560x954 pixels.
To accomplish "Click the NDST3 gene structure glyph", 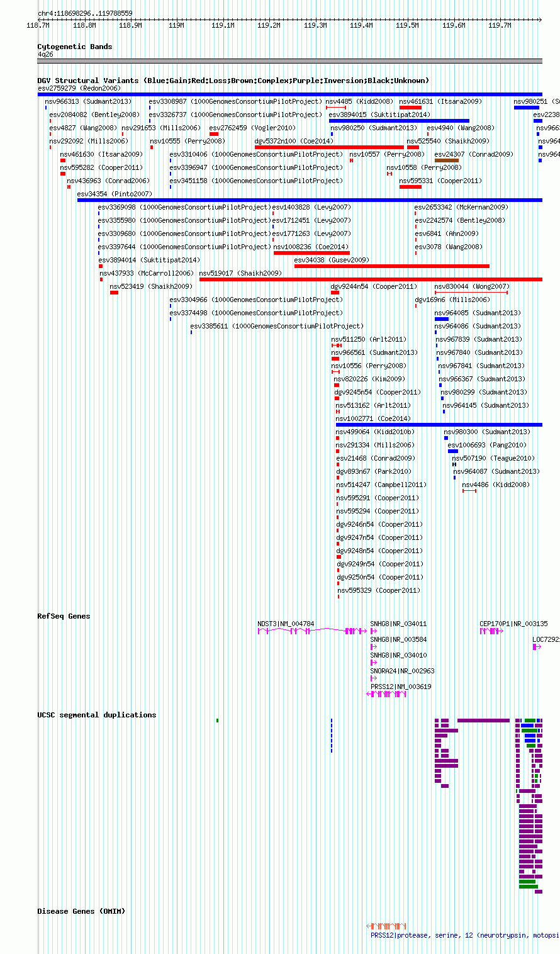I will pos(313,631).
